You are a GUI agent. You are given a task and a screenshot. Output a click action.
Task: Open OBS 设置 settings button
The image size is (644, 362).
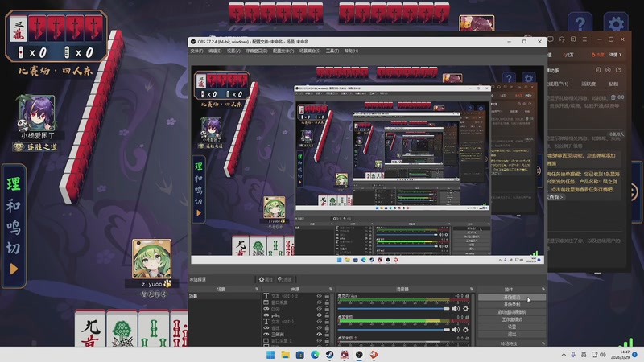512,327
